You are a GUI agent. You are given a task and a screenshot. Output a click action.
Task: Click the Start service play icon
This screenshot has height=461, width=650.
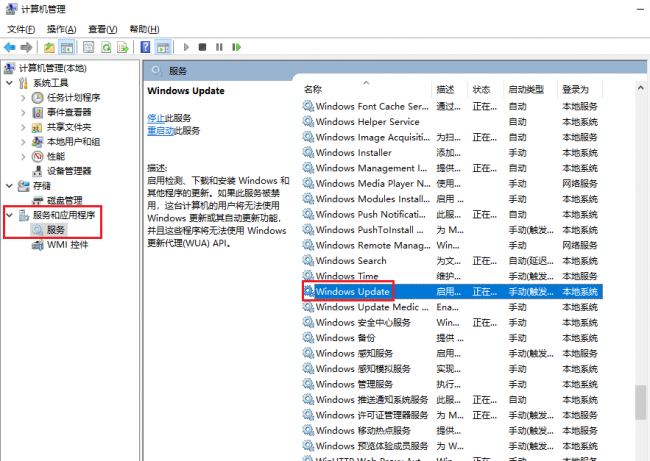tap(186, 47)
